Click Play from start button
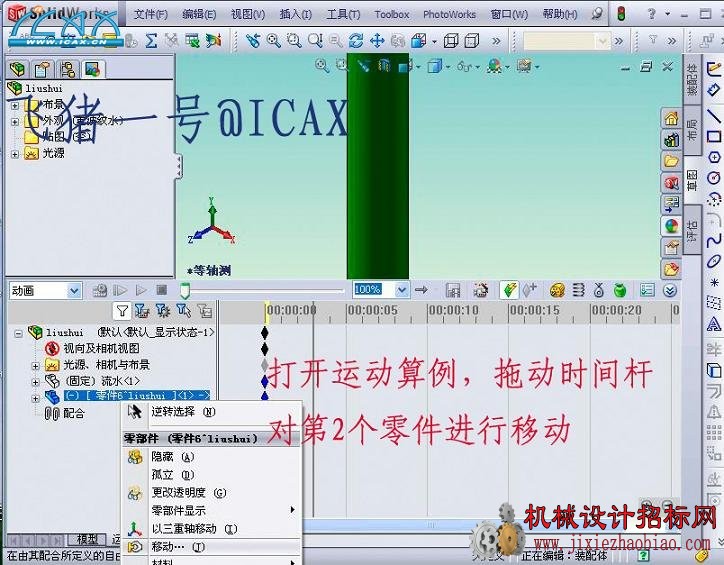Screen dimensions: 724x565 120,290
